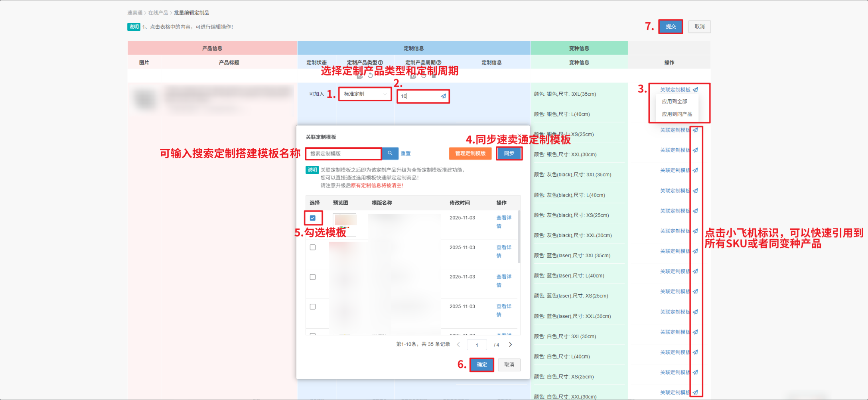The height and width of the screenshot is (400, 868).
Task: Click the paper plane icon in customization cycle field
Action: coord(443,96)
